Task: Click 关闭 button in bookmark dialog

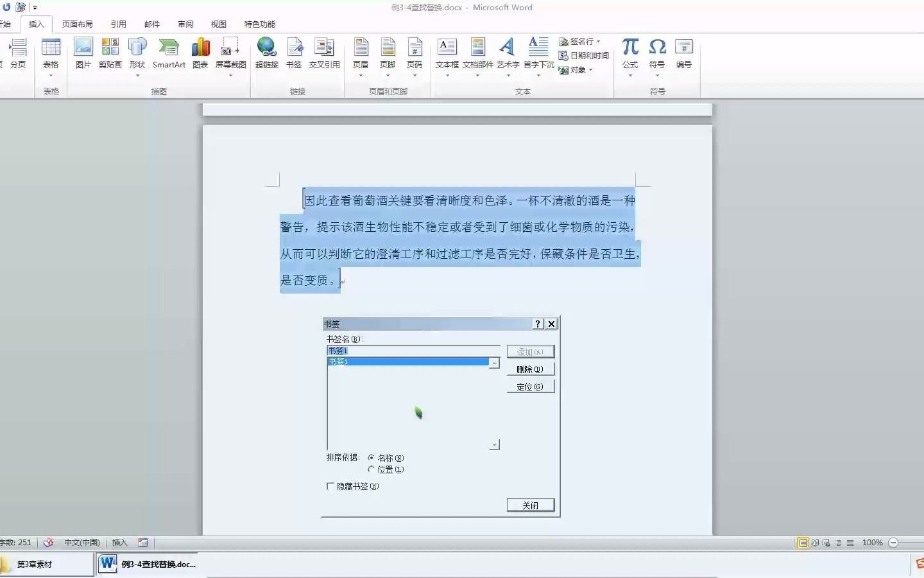Action: point(530,505)
